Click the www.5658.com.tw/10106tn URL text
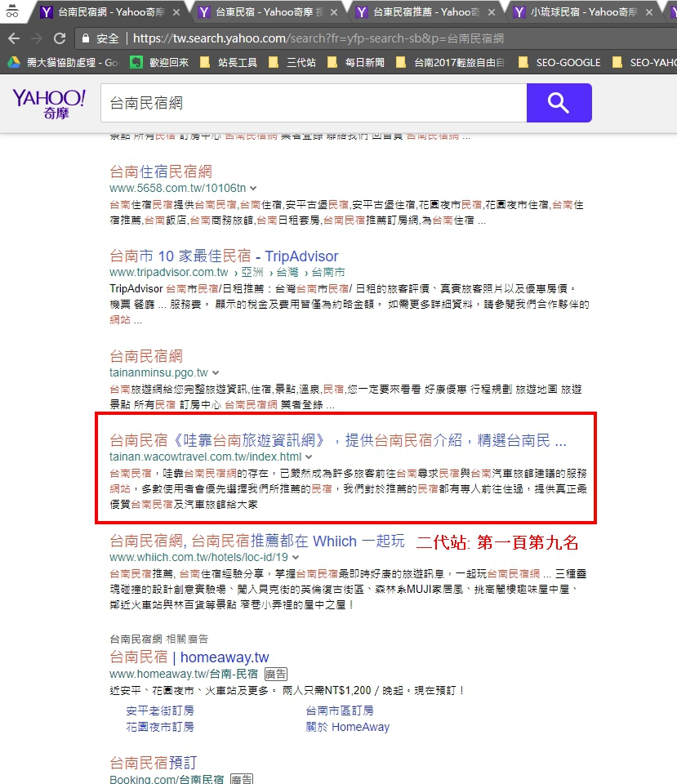This screenshot has width=677, height=784. pos(177,189)
